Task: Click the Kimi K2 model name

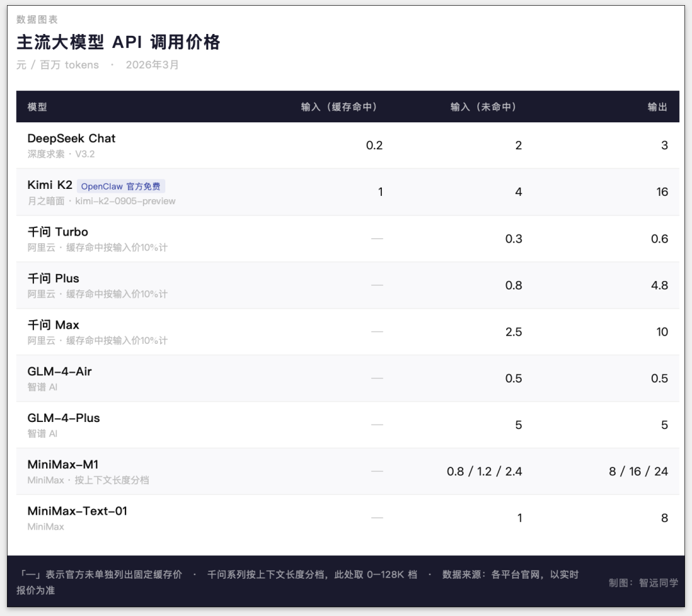Action: pos(50,185)
